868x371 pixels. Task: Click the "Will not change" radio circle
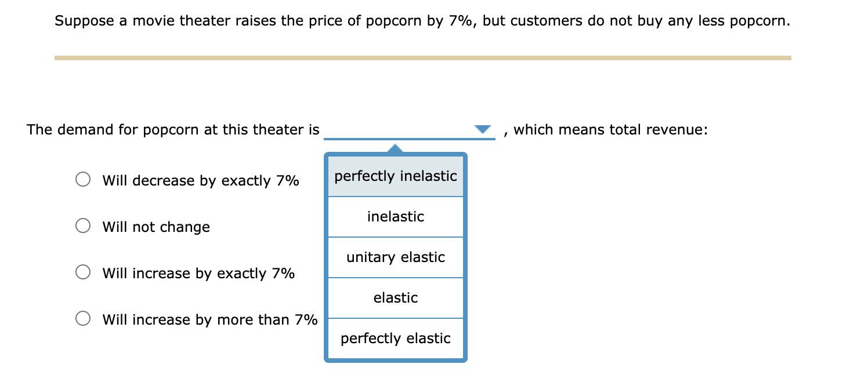click(84, 226)
